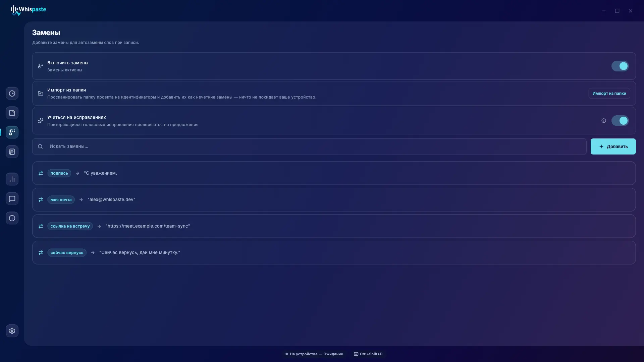Image resolution: width=644 pixels, height=362 pixels.
Task: Disable the Учиться на исправлениях switch
Action: point(620,121)
